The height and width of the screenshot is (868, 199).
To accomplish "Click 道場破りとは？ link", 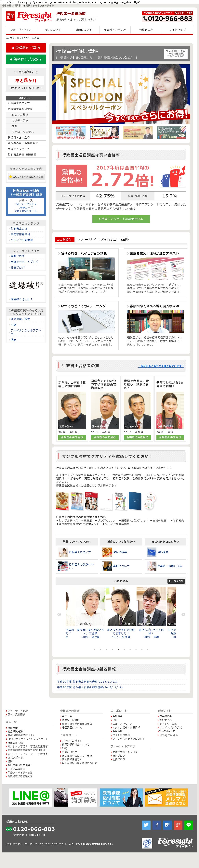I will tap(21, 299).
